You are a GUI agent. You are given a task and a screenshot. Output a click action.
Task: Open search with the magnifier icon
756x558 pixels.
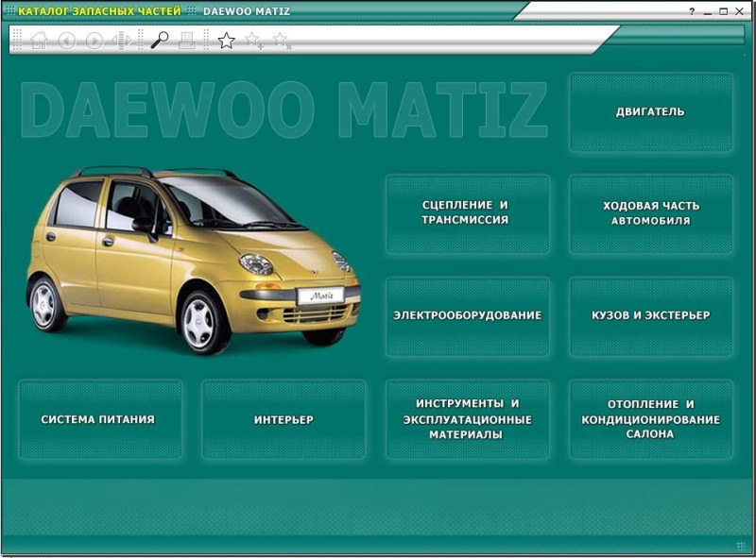pos(159,40)
